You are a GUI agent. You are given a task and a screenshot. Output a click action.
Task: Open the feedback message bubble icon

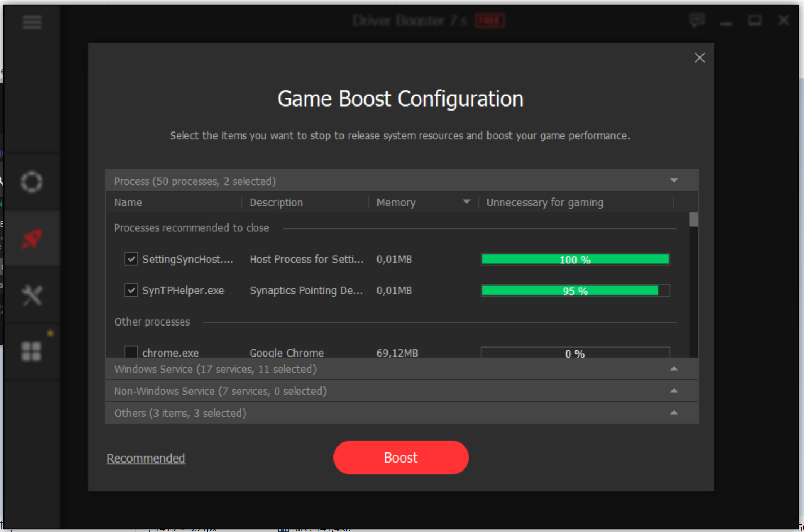(x=697, y=20)
